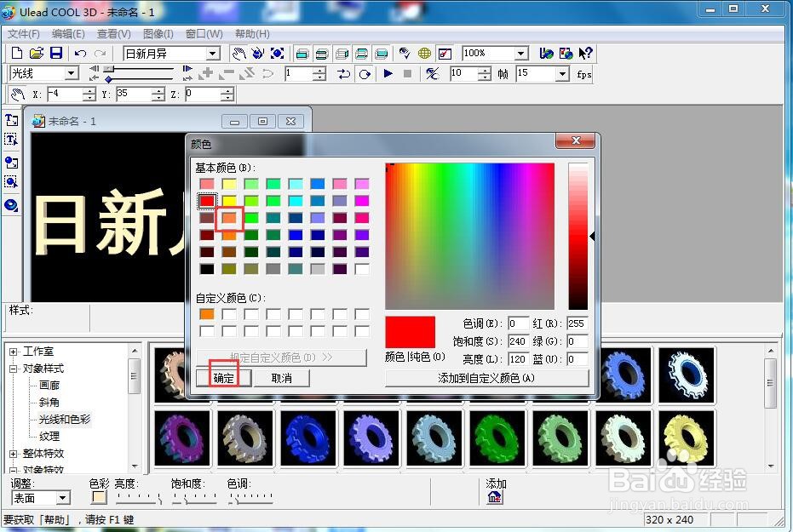Pick the orange basic color swatch
Image resolution: width=793 pixels, height=532 pixels.
tap(229, 218)
